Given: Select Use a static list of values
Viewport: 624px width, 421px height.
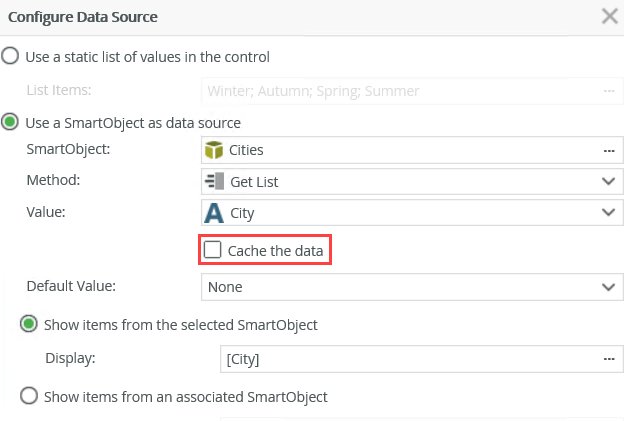Looking at the screenshot, I should pyautogui.click(x=10, y=56).
